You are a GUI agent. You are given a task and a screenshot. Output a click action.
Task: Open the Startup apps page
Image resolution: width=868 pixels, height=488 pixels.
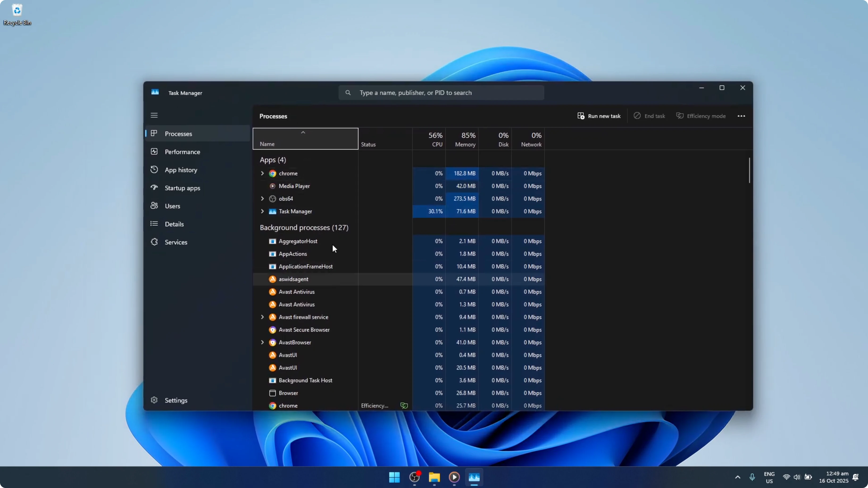pos(198,188)
